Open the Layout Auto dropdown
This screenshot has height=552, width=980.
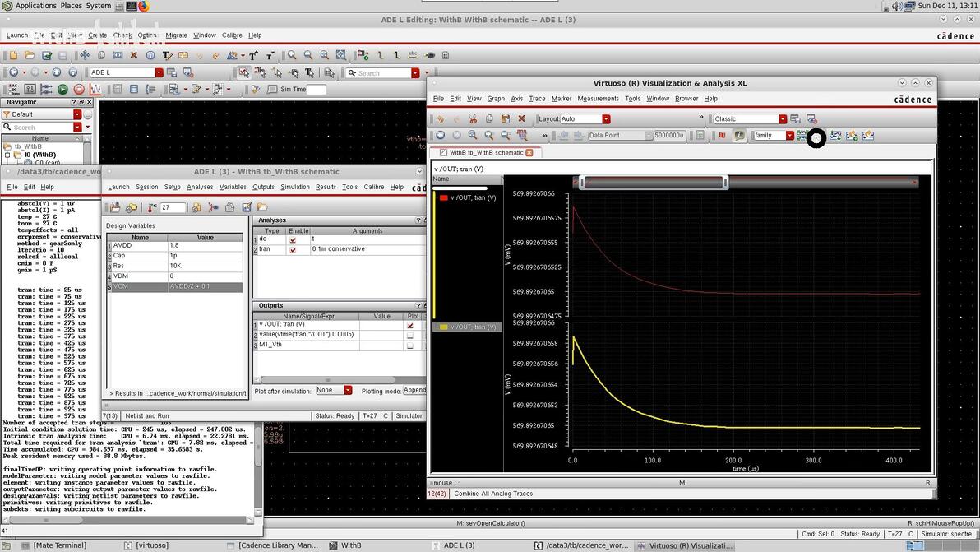[606, 119]
